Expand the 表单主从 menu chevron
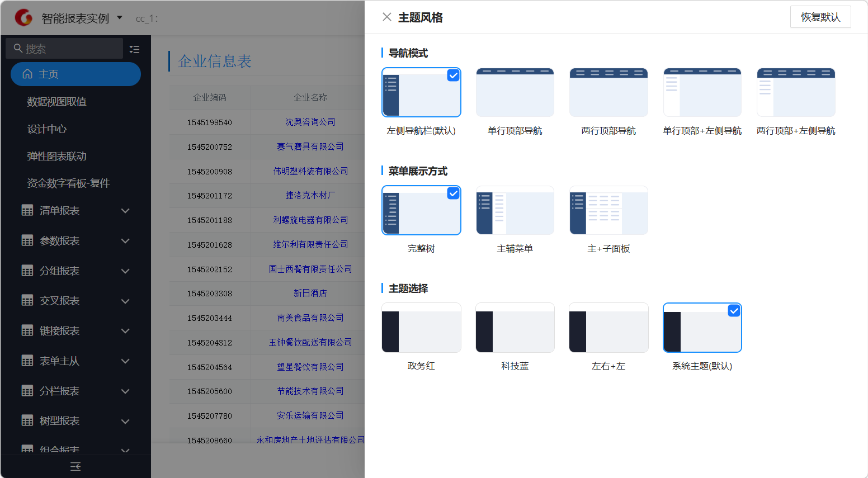This screenshot has width=868, height=478. 125,361
